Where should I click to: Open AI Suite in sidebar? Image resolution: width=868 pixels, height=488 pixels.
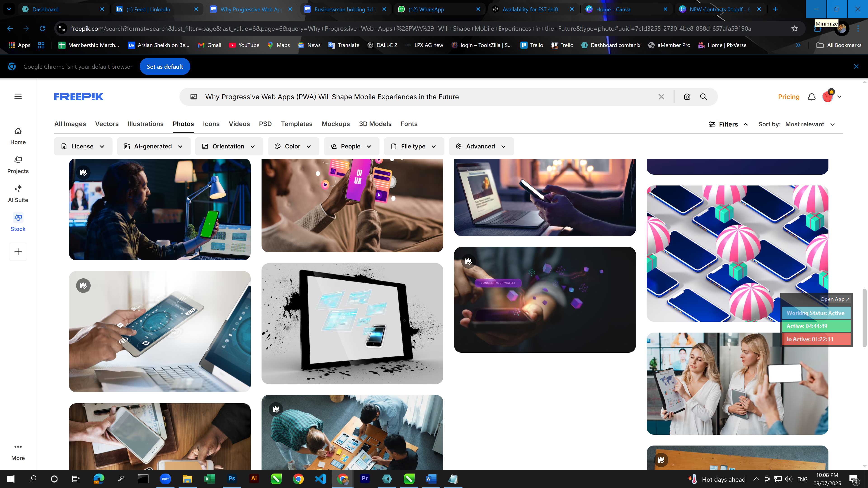pyautogui.click(x=18, y=194)
